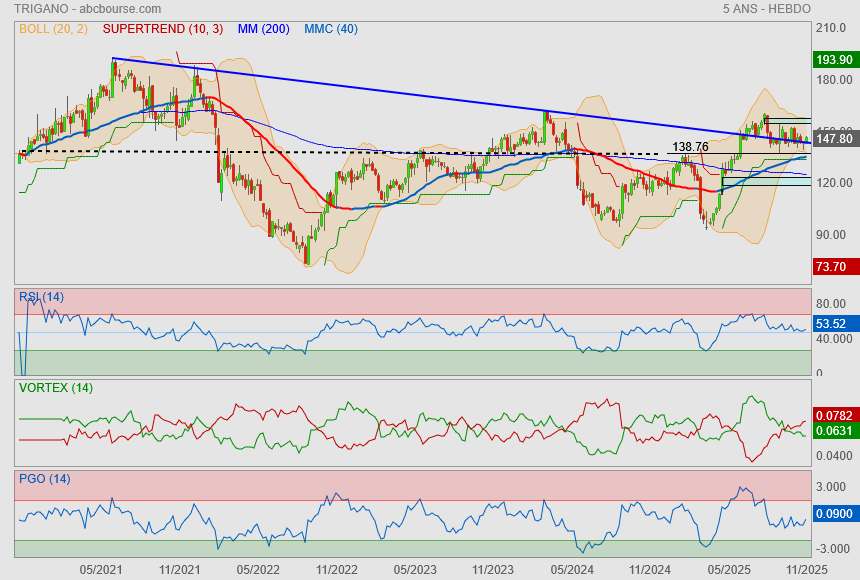860x580 pixels.
Task: Click the PGO (14) panel title
Action: 44,479
